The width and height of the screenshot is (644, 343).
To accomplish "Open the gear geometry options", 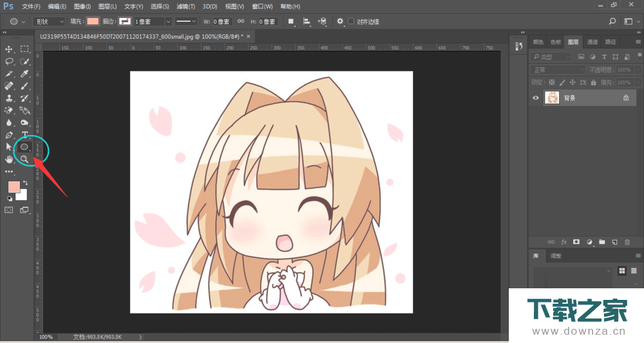I will (x=340, y=21).
